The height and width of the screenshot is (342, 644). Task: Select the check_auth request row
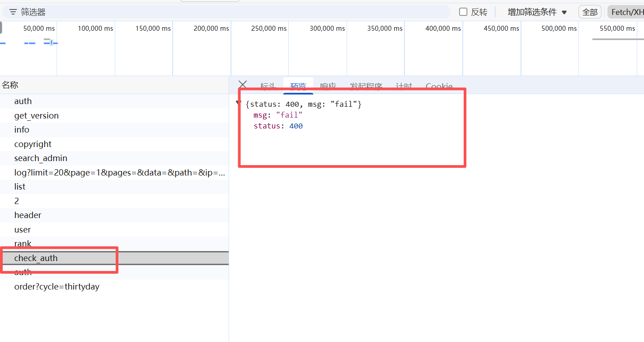pyautogui.click(x=36, y=258)
